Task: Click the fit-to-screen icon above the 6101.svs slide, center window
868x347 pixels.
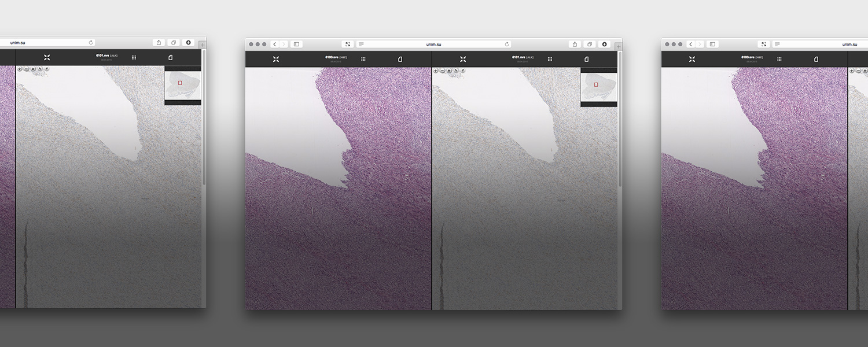Action: tap(463, 59)
